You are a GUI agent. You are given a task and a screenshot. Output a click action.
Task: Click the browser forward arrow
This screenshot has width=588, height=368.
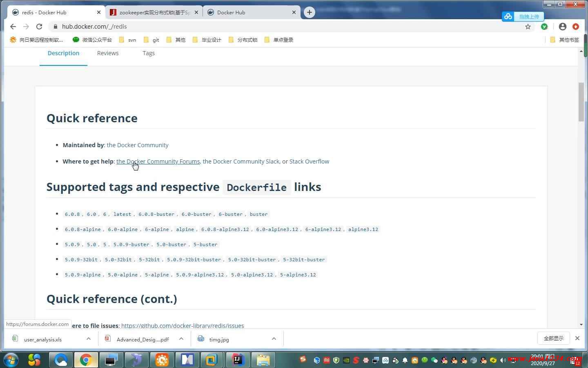pos(26,27)
